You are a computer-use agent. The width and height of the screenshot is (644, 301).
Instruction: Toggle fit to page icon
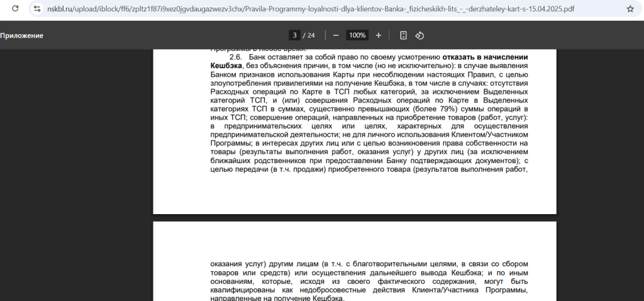[404, 35]
